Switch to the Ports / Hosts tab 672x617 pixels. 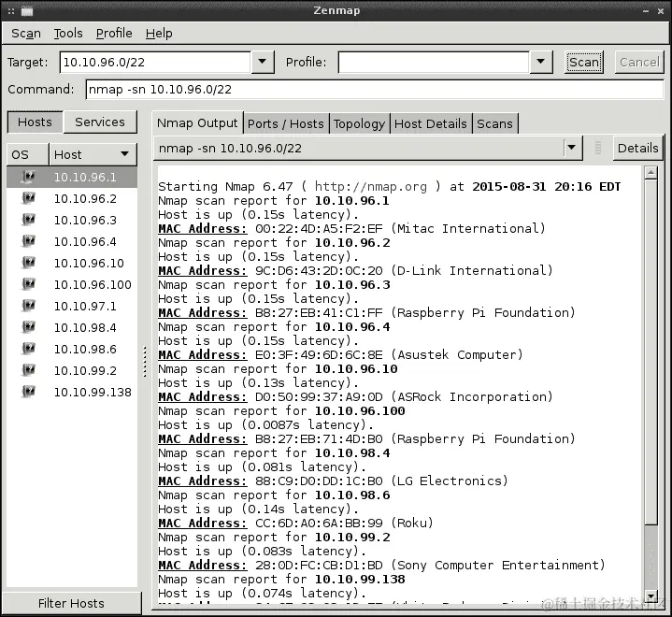pos(286,123)
